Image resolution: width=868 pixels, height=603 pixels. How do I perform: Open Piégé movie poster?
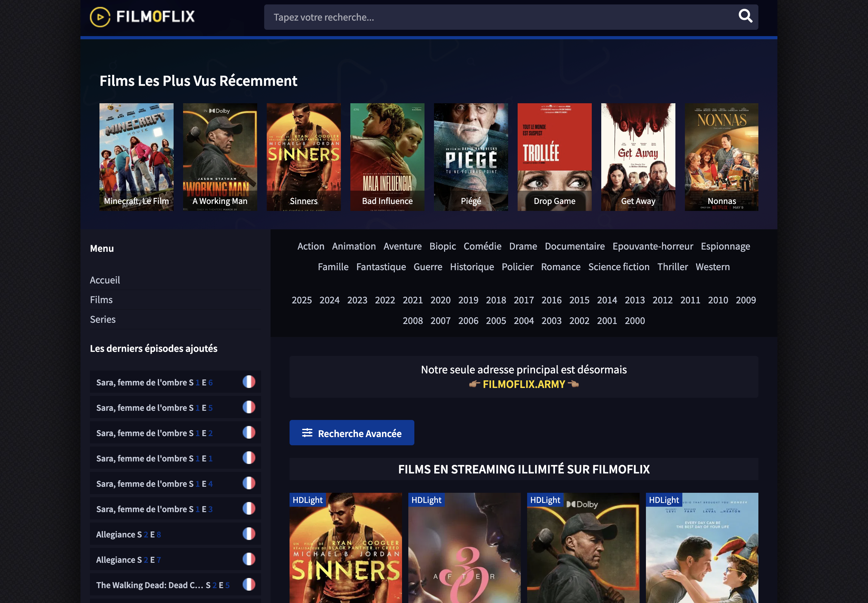(471, 157)
